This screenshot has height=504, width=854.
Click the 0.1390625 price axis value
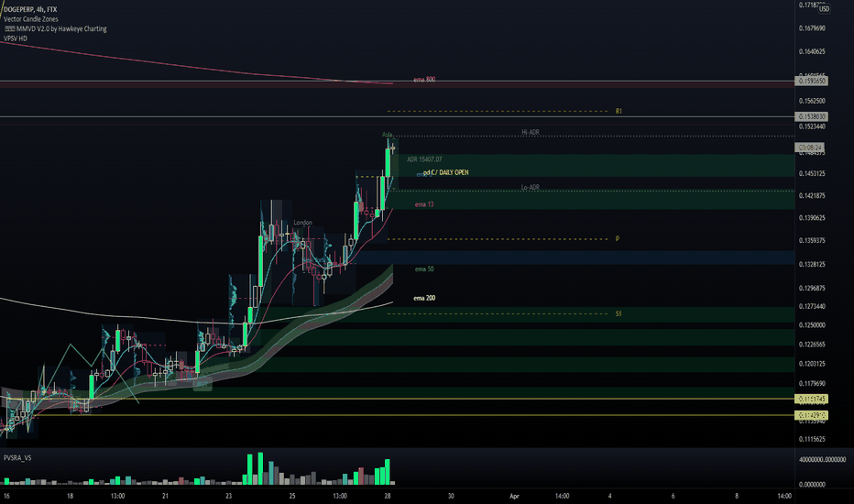pyautogui.click(x=812, y=218)
